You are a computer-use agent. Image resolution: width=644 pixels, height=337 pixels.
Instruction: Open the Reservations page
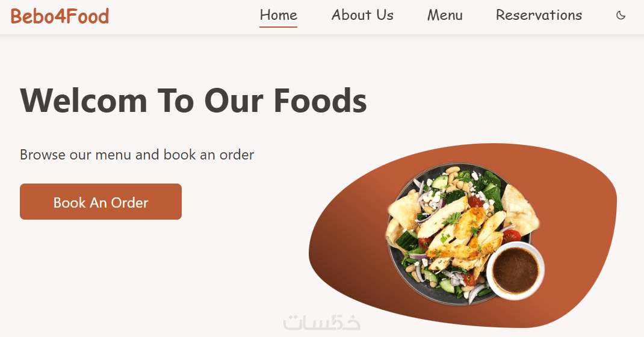click(x=539, y=15)
